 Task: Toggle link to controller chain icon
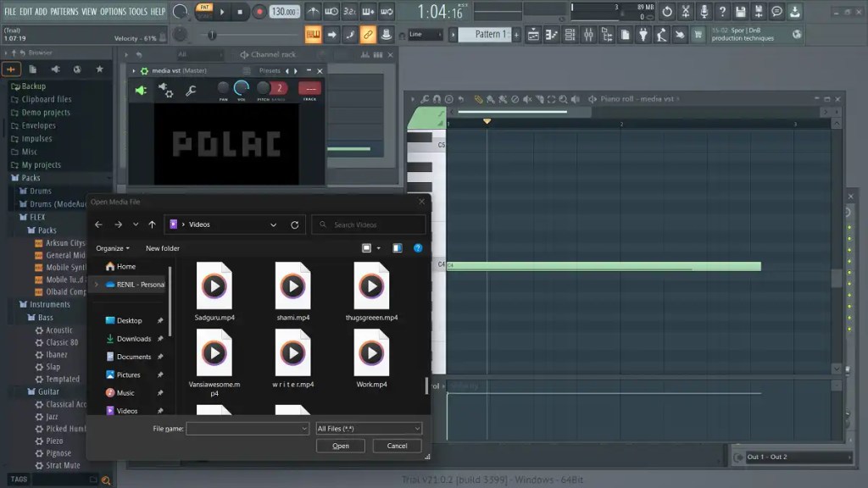pos(368,34)
